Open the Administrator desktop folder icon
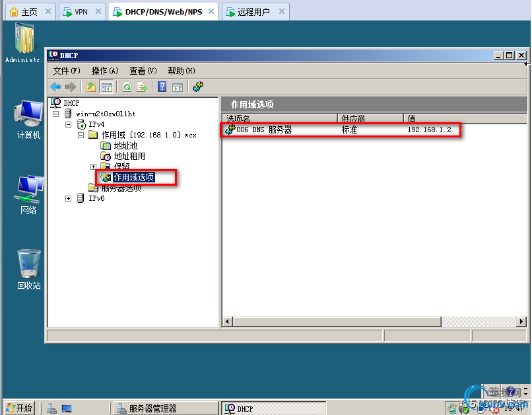This screenshot has width=532, height=415. coord(24,42)
